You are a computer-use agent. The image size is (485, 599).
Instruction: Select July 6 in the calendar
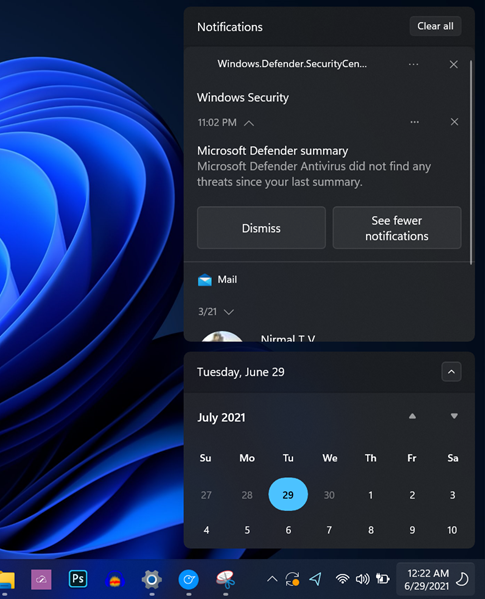coord(288,530)
